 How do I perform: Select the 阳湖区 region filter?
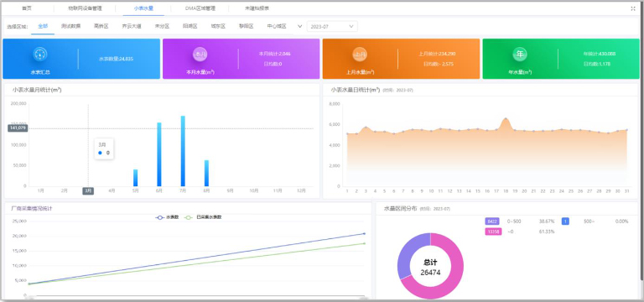[190, 26]
